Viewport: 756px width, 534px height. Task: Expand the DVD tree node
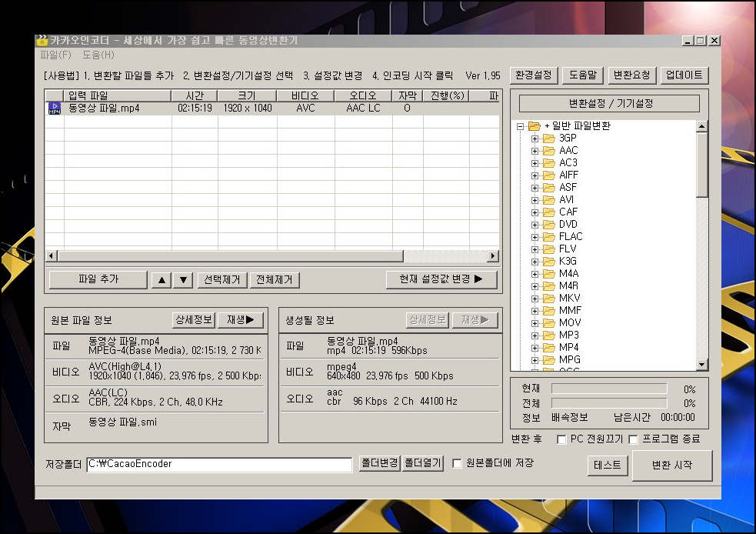point(535,225)
